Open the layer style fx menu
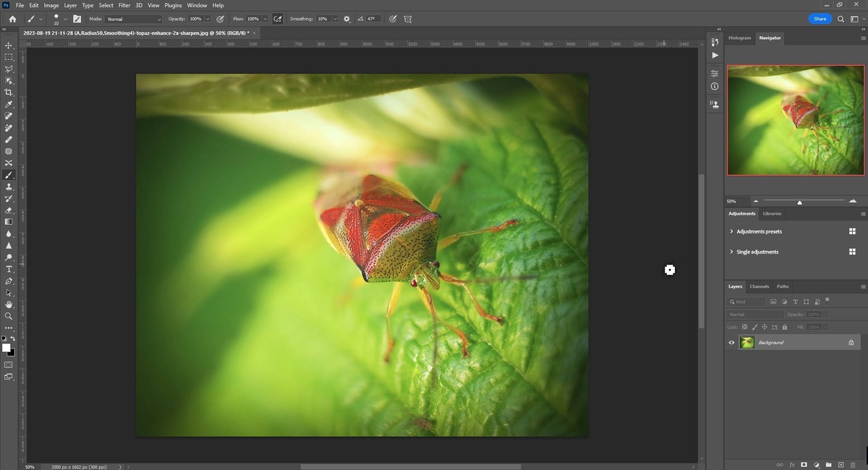The image size is (868, 470). 791,464
